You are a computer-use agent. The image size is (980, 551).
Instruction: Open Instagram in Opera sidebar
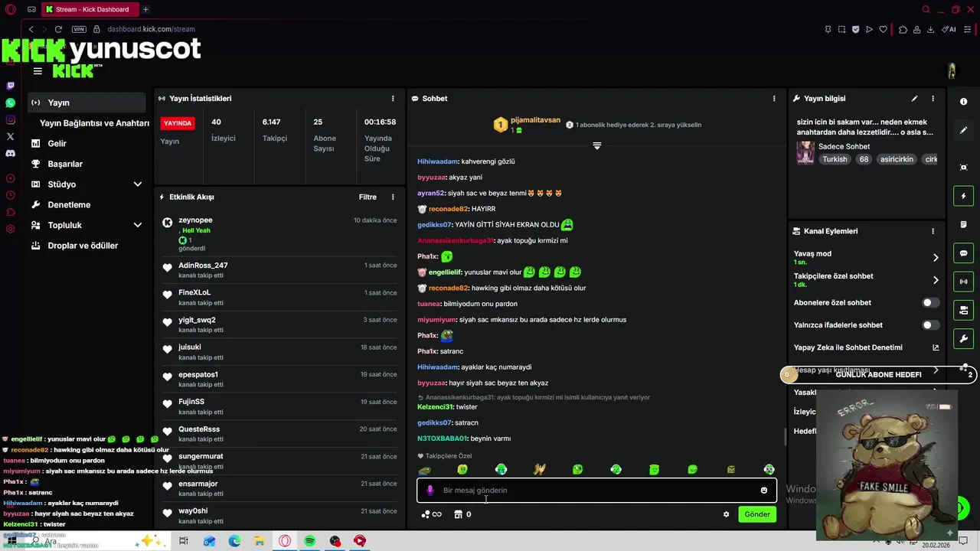point(10,119)
